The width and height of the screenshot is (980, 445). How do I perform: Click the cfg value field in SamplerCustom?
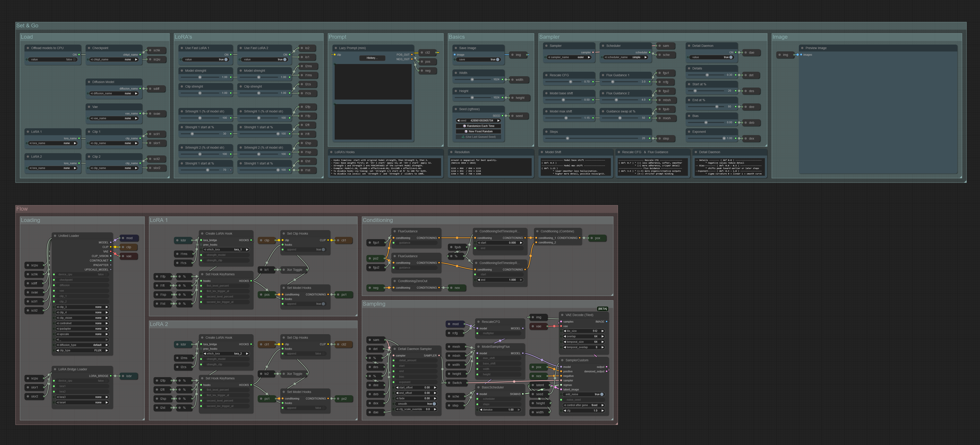(x=584, y=411)
